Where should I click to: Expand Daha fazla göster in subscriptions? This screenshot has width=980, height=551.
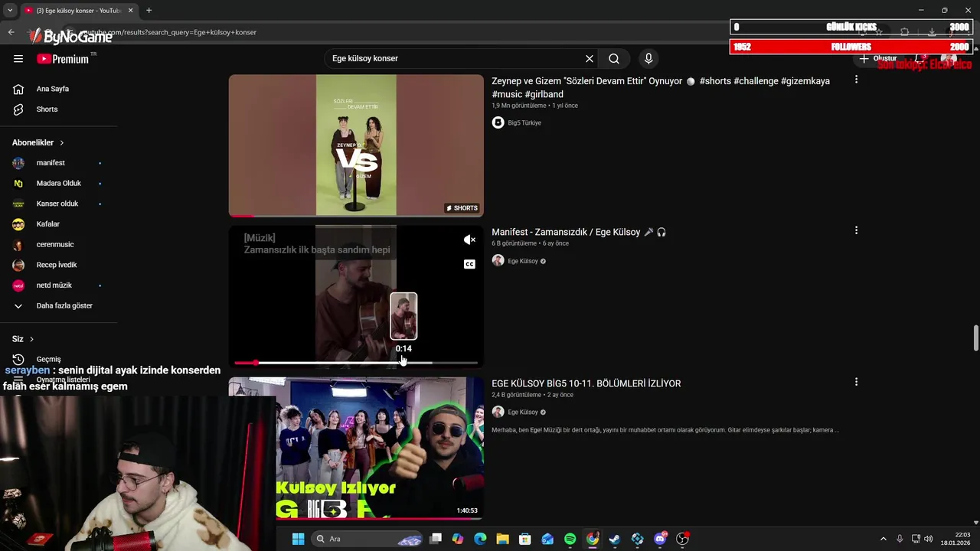point(58,306)
